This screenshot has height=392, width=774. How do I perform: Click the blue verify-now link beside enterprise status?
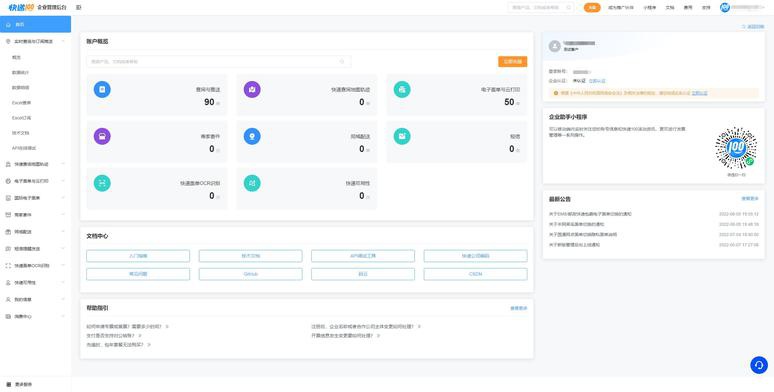[x=597, y=80]
